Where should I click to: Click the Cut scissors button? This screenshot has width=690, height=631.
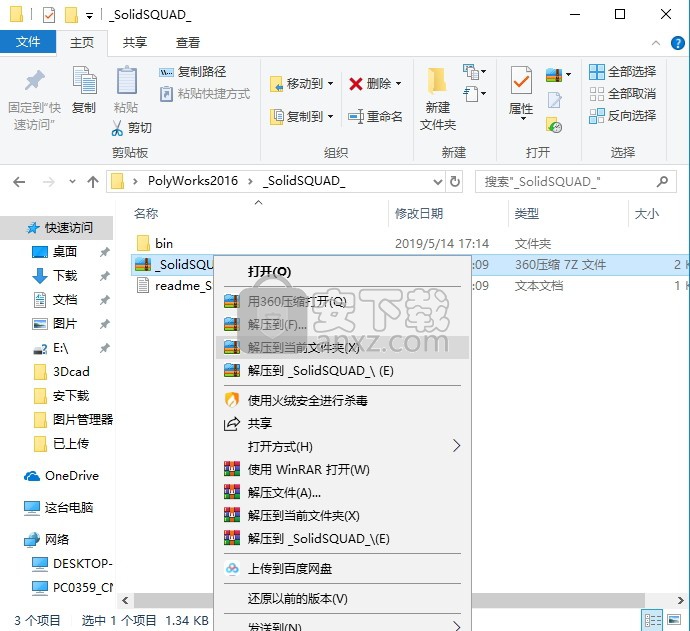coord(131,128)
